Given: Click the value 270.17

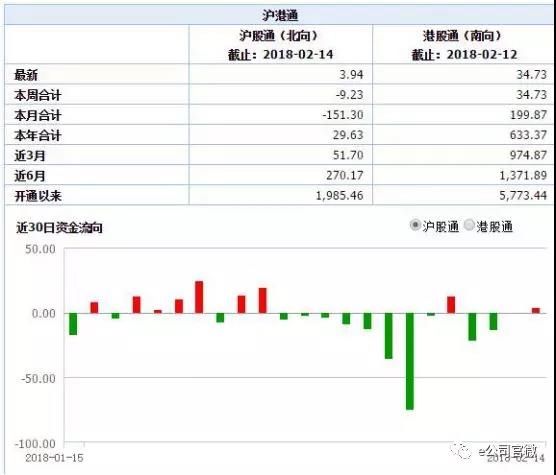Looking at the screenshot, I should pyautogui.click(x=345, y=175).
